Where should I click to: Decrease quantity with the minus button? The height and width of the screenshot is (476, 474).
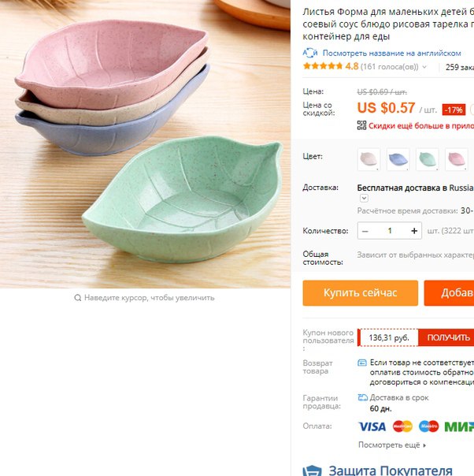click(365, 231)
